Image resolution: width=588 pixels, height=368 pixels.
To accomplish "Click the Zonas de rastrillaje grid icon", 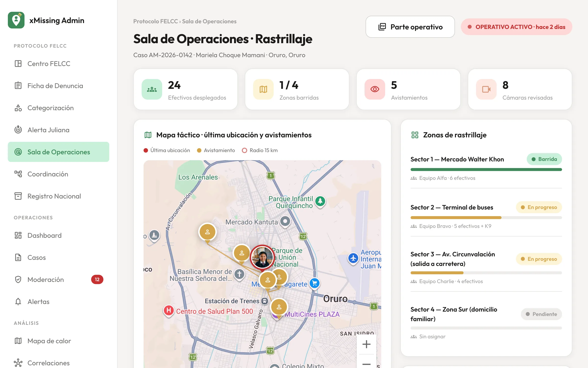I will 415,135.
